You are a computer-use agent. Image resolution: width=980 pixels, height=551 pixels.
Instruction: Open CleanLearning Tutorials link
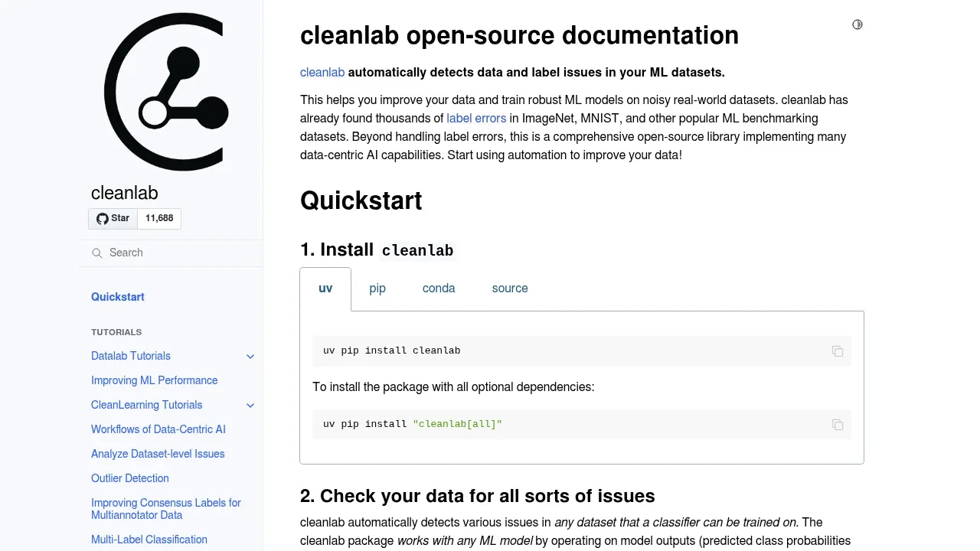(147, 405)
